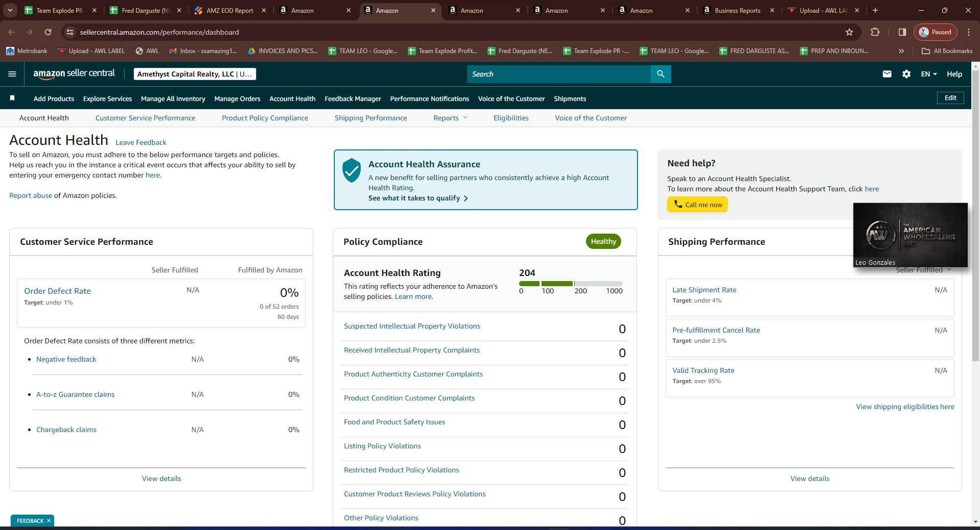Open the browser extensions puzzle icon
This screenshot has width=980, height=530.
click(x=875, y=32)
